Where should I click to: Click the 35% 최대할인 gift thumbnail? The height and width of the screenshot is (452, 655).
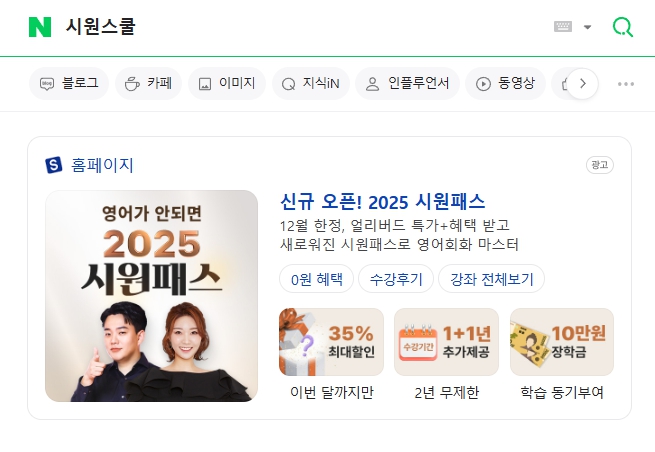331,342
